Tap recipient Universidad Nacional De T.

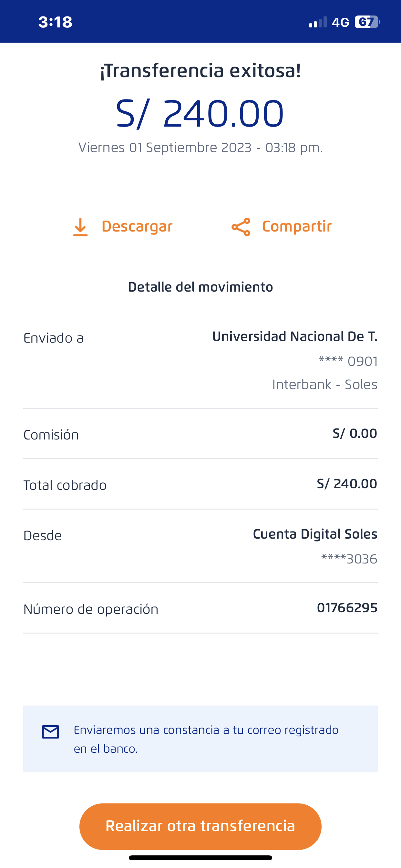click(294, 336)
